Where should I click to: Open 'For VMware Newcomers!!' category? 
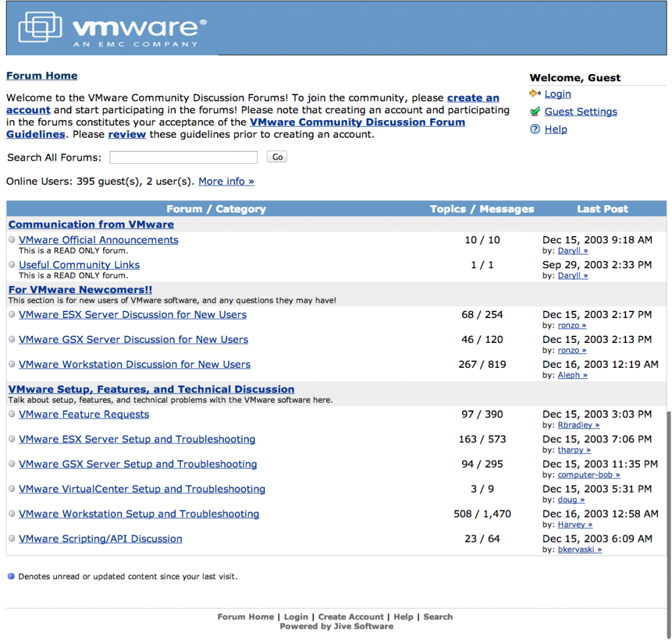coord(80,290)
